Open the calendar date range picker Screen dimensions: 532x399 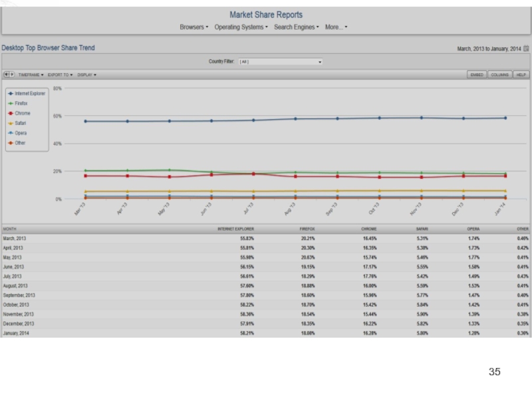(526, 49)
